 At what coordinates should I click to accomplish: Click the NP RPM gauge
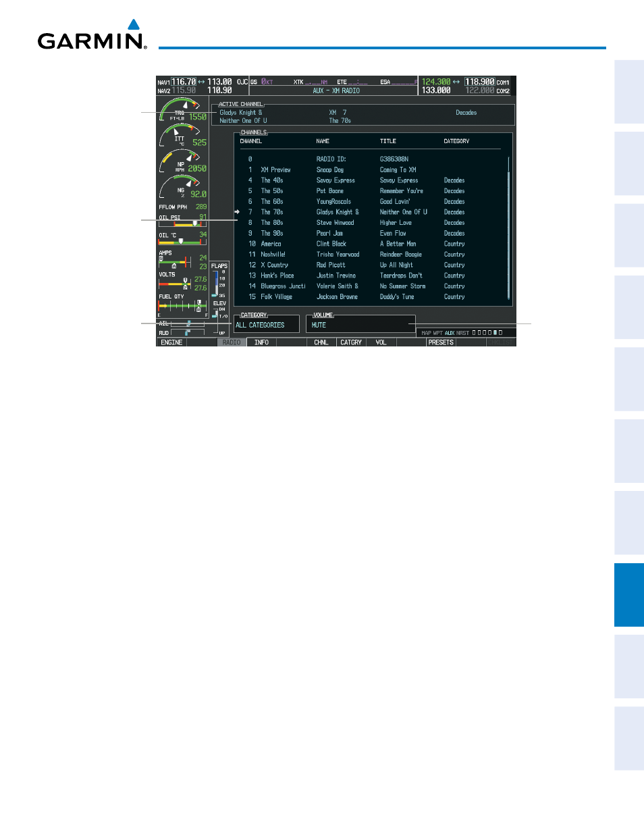(x=183, y=162)
